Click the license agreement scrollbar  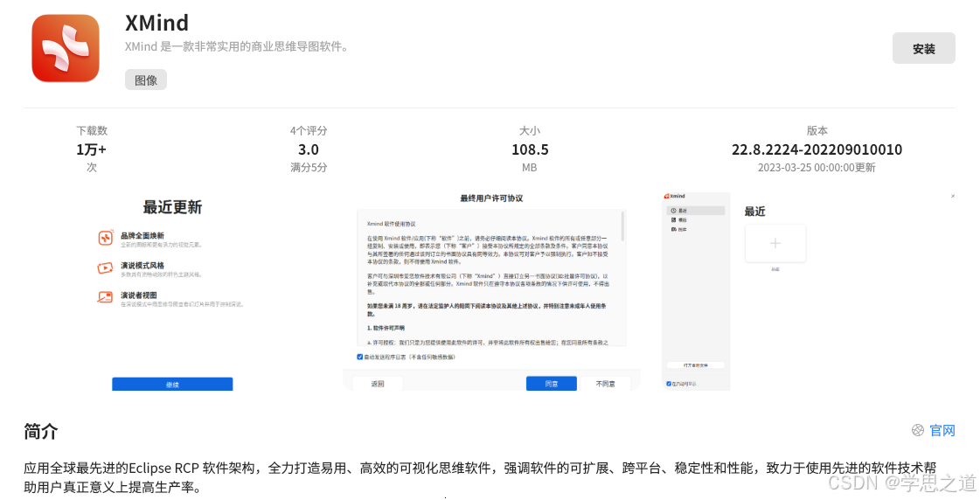[622, 226]
